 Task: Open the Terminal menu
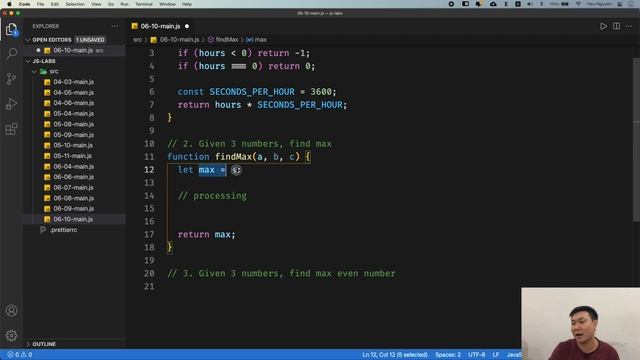[144, 4]
